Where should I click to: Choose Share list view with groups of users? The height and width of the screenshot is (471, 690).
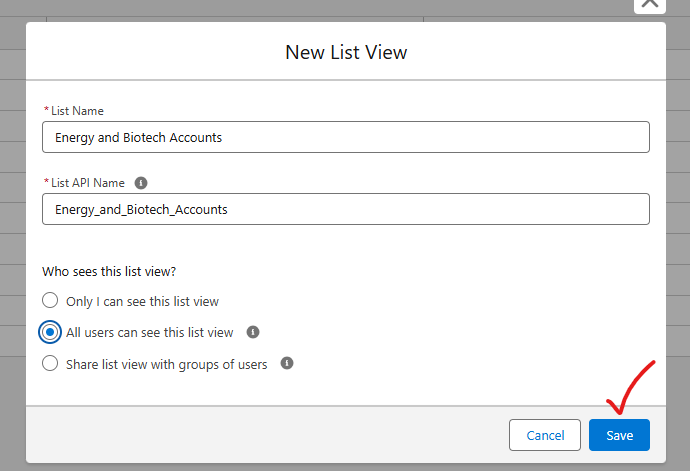tap(50, 364)
